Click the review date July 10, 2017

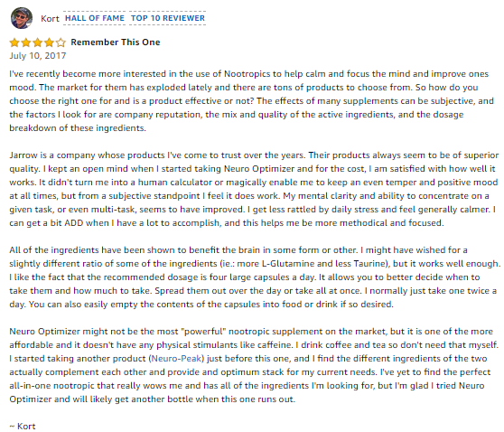click(38, 56)
